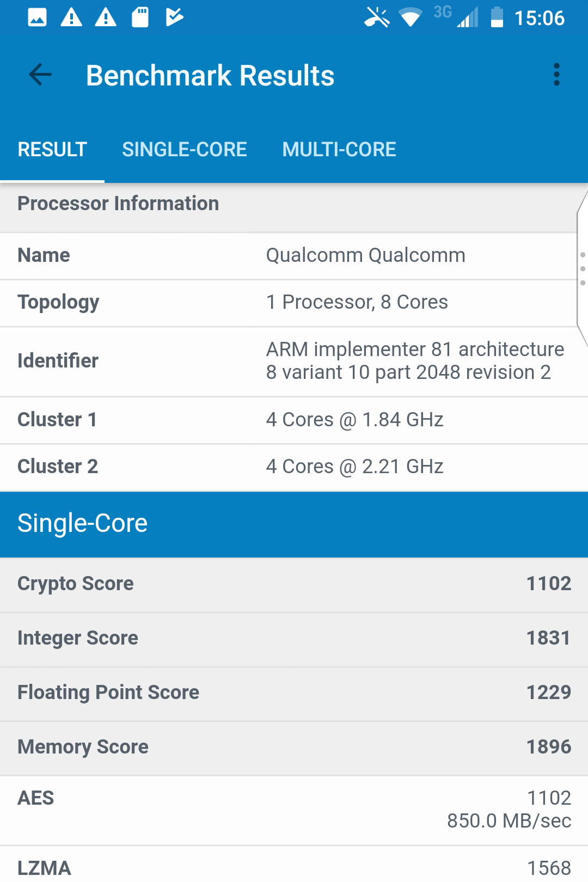Select the Memory Score row
The height and width of the screenshot is (882, 588).
[x=294, y=747]
